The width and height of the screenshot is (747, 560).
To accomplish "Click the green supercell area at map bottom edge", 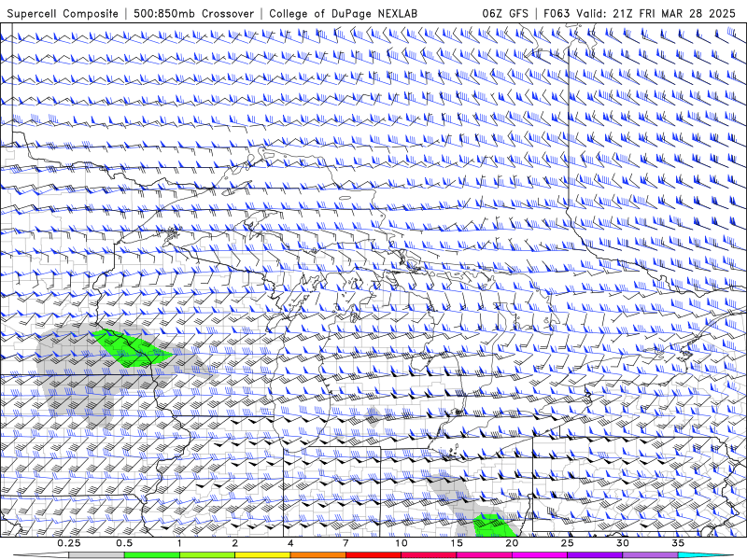I will point(496,525).
